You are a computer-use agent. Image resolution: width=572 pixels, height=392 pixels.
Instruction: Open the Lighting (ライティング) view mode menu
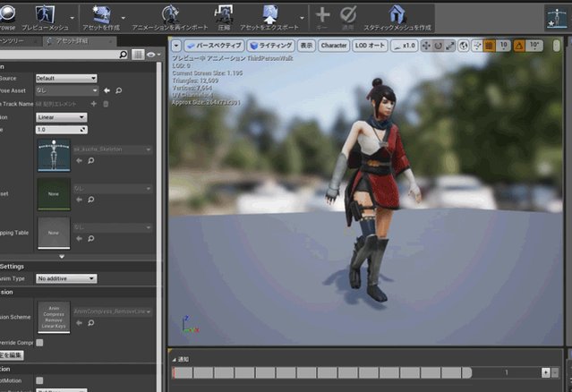tap(271, 46)
